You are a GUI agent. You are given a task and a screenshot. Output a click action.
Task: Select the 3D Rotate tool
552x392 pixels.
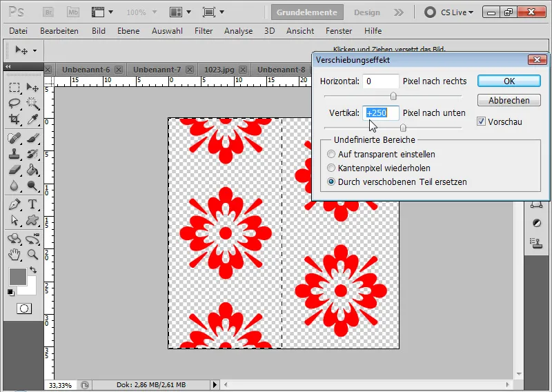tap(14, 239)
